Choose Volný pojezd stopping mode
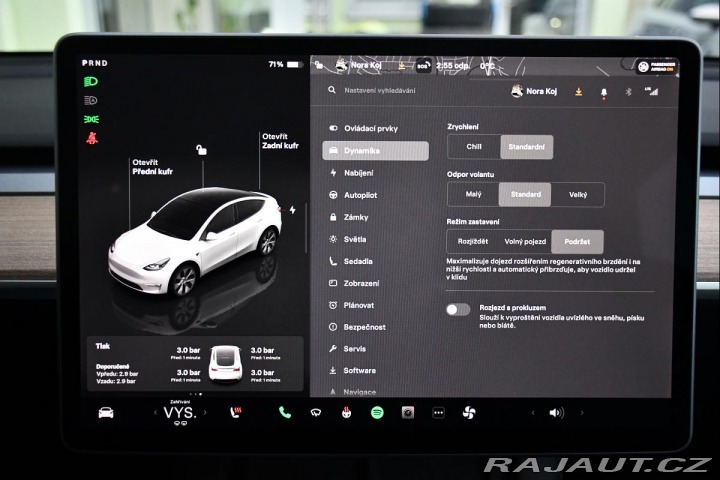Image resolution: width=720 pixels, height=480 pixels. pyautogui.click(x=525, y=242)
